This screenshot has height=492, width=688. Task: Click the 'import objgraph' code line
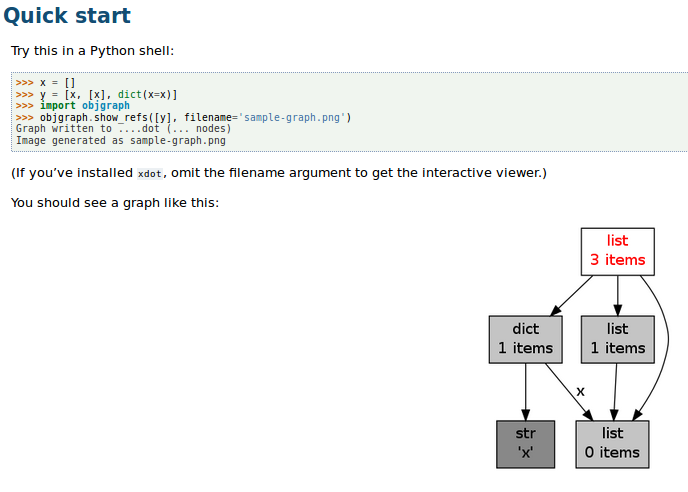pos(85,106)
